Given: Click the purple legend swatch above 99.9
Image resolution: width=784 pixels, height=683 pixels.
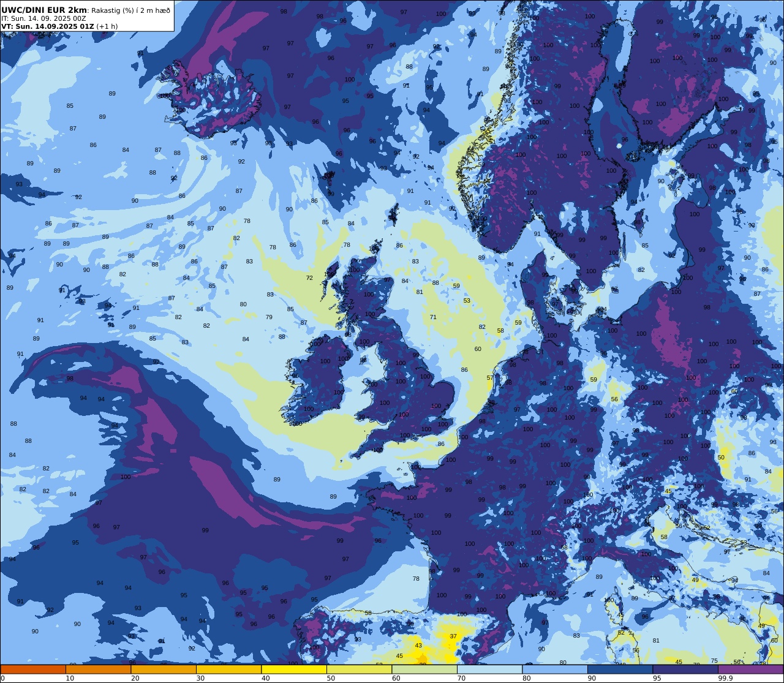Looking at the screenshot, I should click(x=750, y=670).
